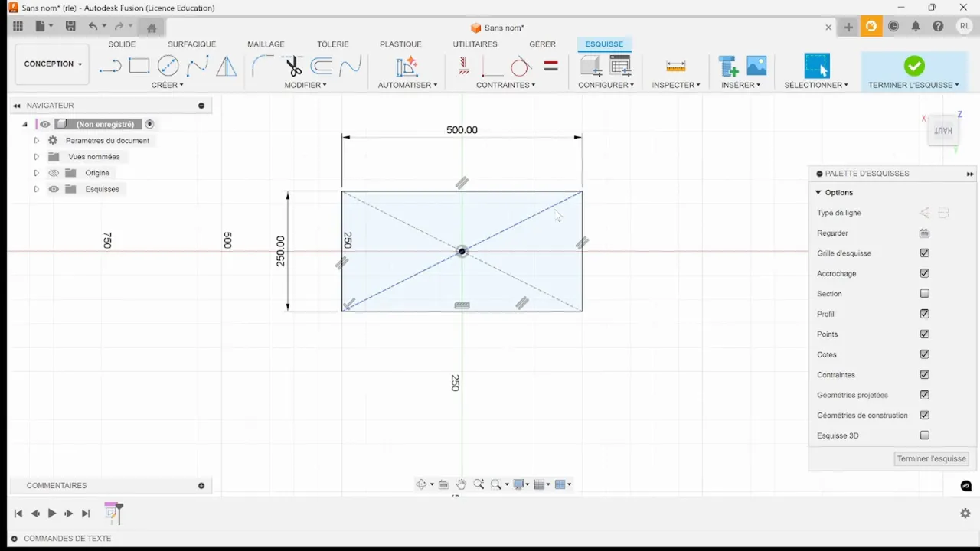Open the Sketch Dimension tool under Automatiser
980x551 pixels.
(407, 66)
